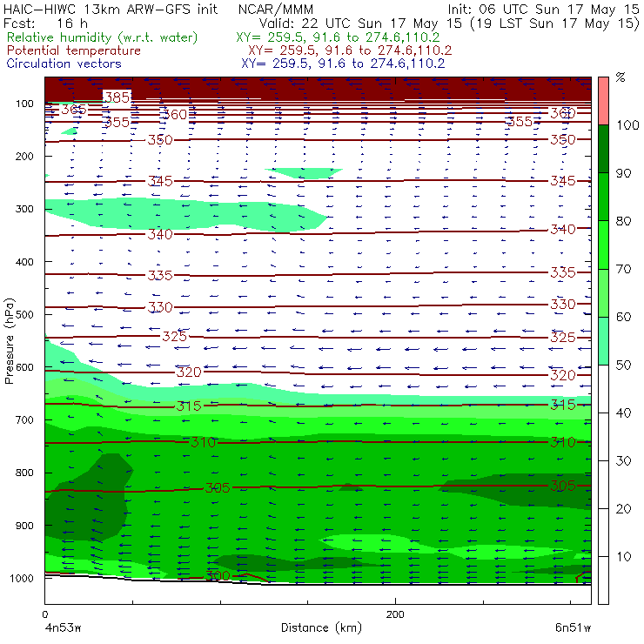Pick the white 40-50% color bar segment
Viewport: 644px width, 644px height.
[x=603, y=388]
